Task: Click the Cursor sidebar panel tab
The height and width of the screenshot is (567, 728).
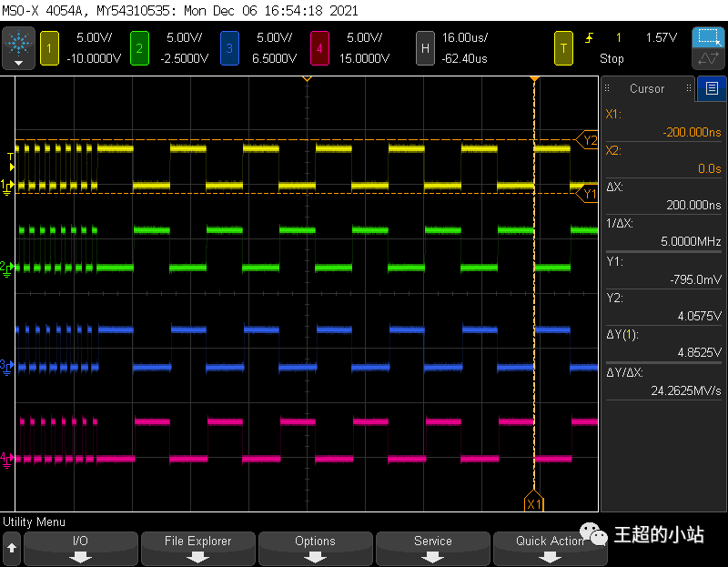Action: tap(647, 88)
